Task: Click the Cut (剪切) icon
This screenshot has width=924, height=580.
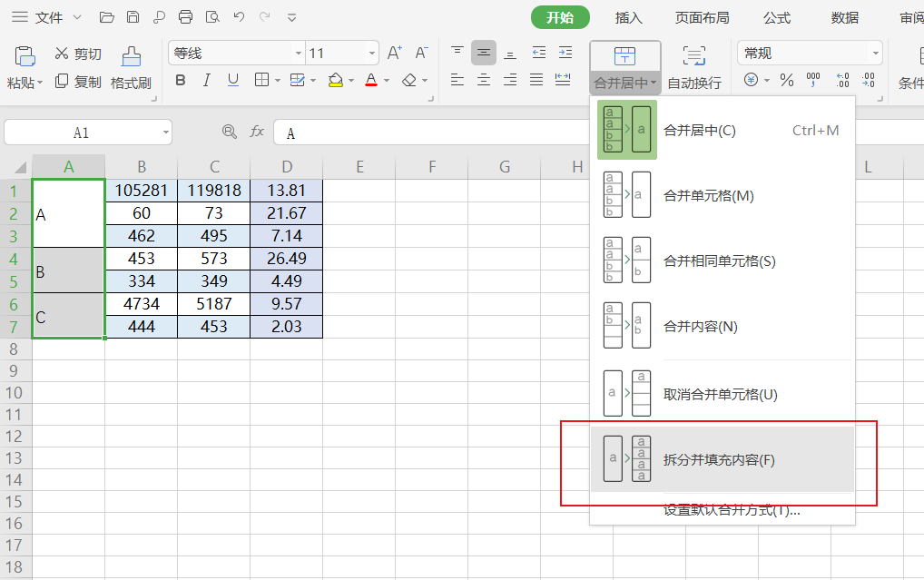Action: pos(77,53)
